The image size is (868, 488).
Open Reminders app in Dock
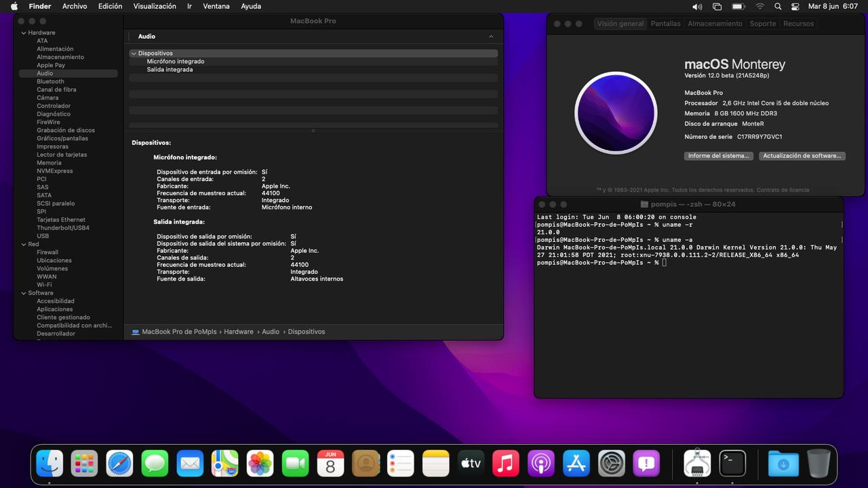tap(401, 464)
